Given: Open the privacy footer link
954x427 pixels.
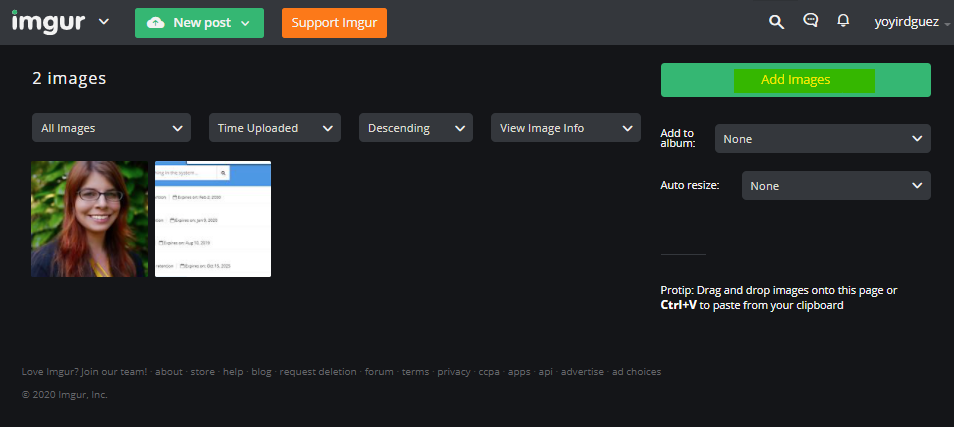Looking at the screenshot, I should click(453, 372).
